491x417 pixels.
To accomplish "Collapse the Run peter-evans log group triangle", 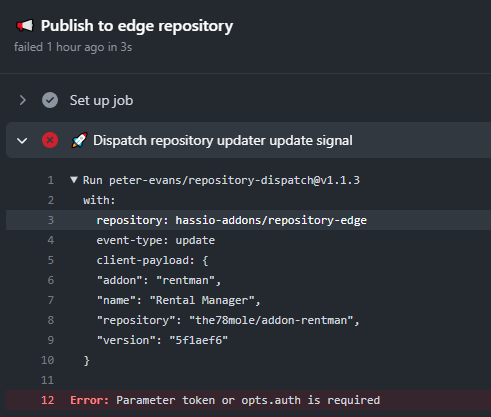I will coord(74,180).
